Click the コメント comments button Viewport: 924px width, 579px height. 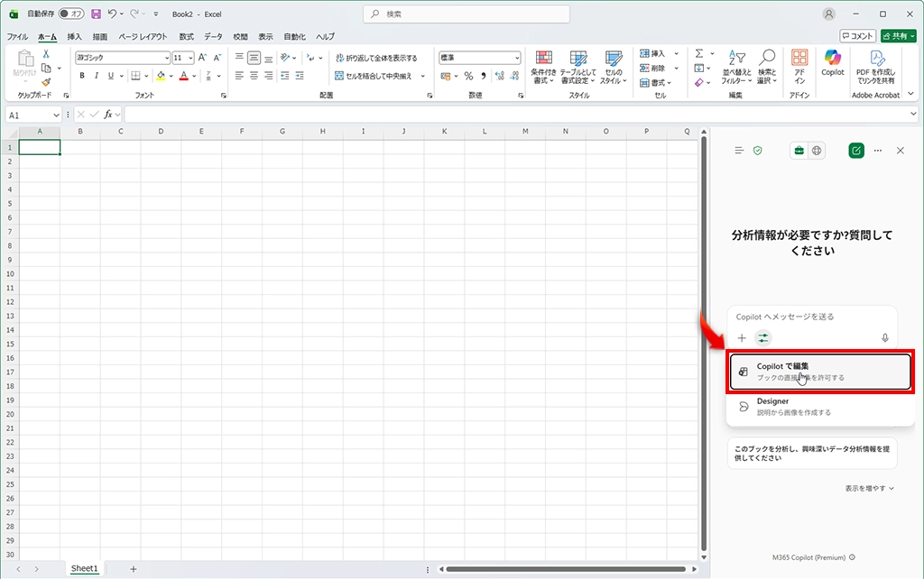point(857,36)
